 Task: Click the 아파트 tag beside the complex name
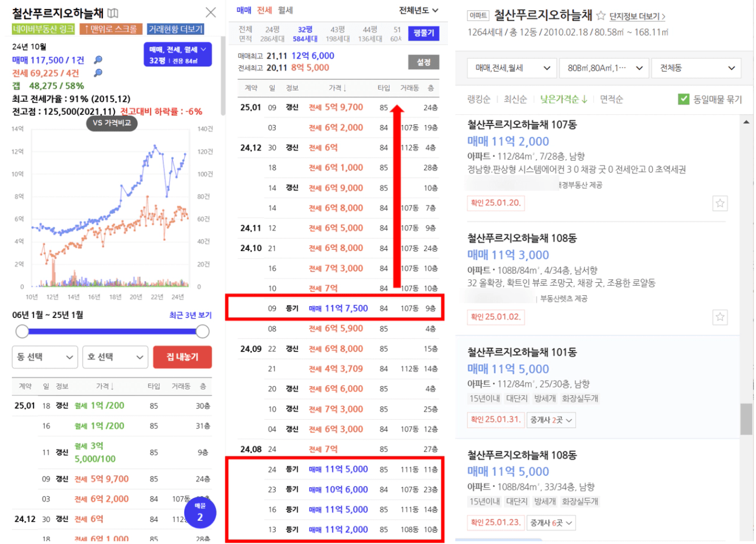coord(478,16)
